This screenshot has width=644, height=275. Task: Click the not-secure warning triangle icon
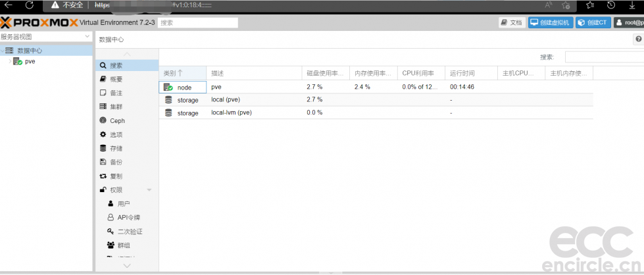coord(55,5)
